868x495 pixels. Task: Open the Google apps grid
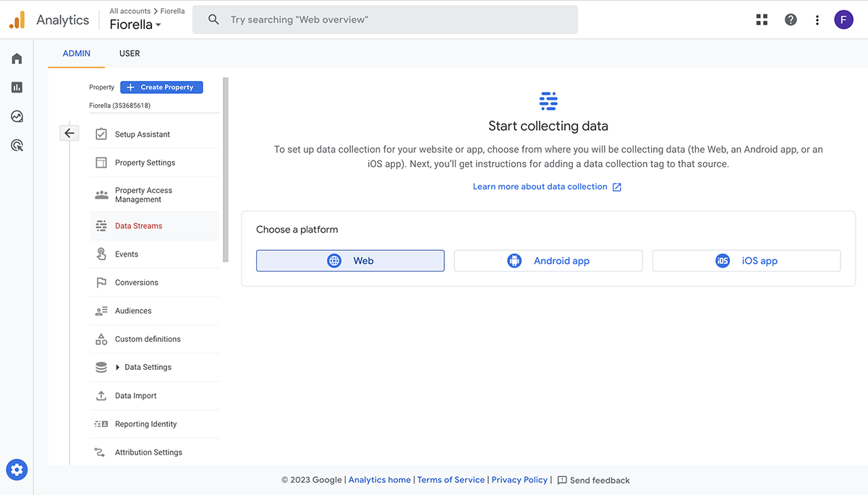pos(761,20)
